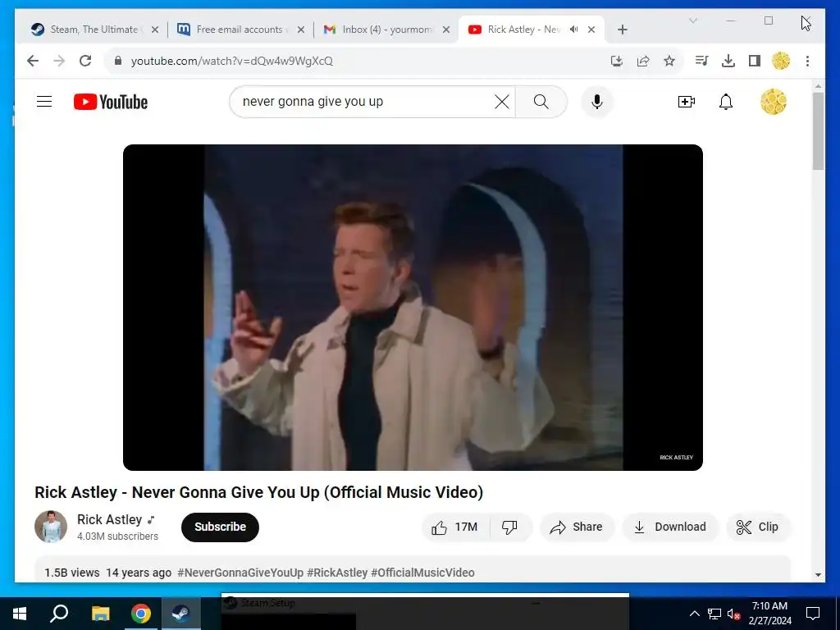Open Chrome side panel

[x=755, y=61]
